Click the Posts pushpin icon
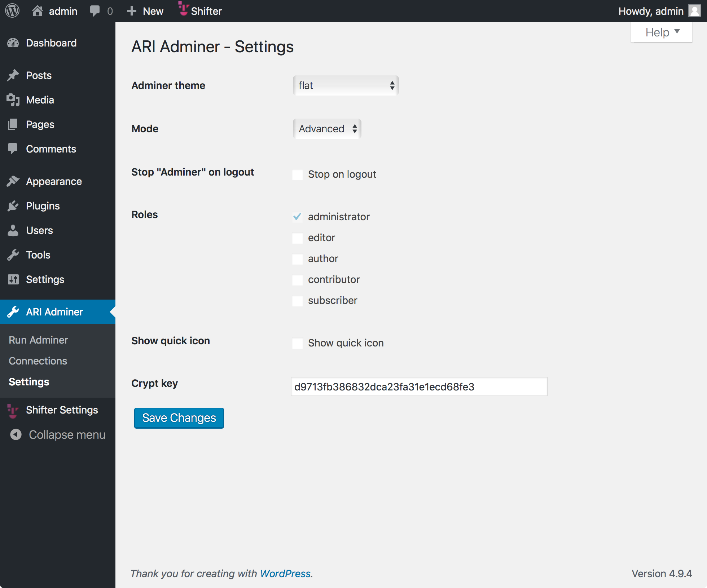This screenshot has width=707, height=588. 13,75
